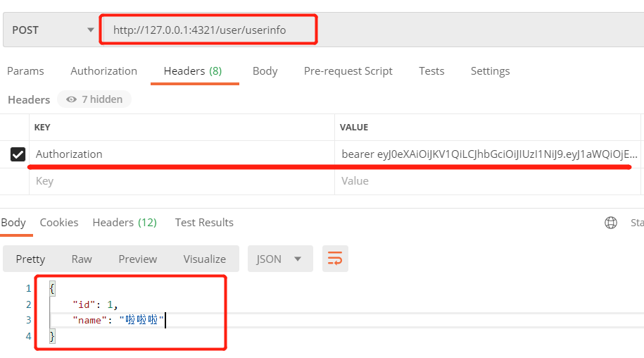Open the Authorization request tab

point(103,71)
